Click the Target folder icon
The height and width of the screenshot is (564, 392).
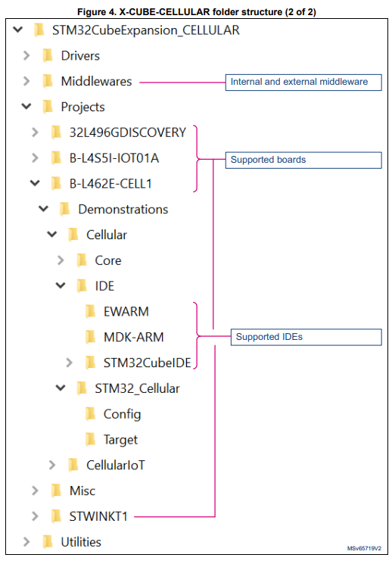(90, 440)
